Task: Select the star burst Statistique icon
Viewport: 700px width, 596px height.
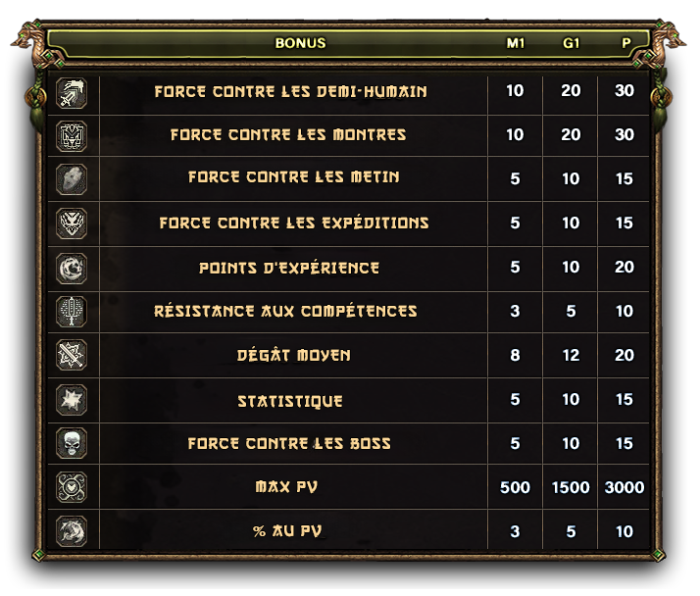Action: coord(72,400)
